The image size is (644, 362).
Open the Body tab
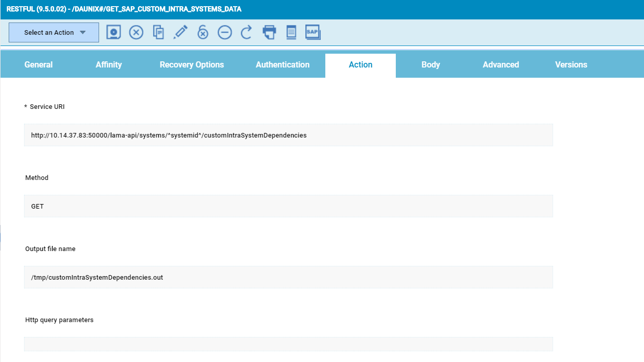(x=431, y=65)
